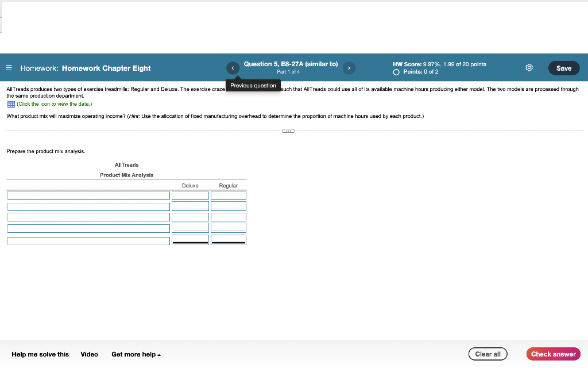
Task: Click the Clear all button
Action: pos(488,354)
